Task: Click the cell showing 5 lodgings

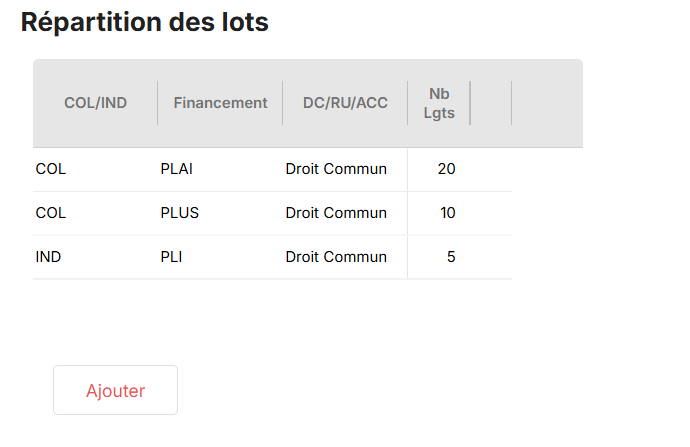Action: (439, 257)
